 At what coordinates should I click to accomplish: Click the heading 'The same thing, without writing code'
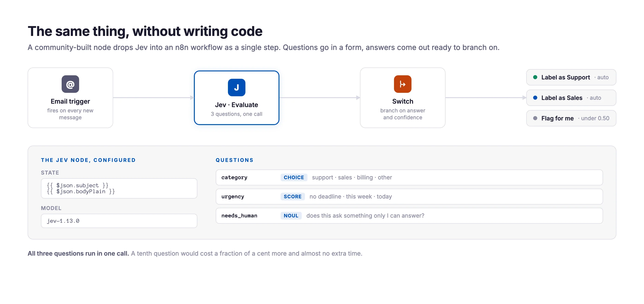[145, 31]
